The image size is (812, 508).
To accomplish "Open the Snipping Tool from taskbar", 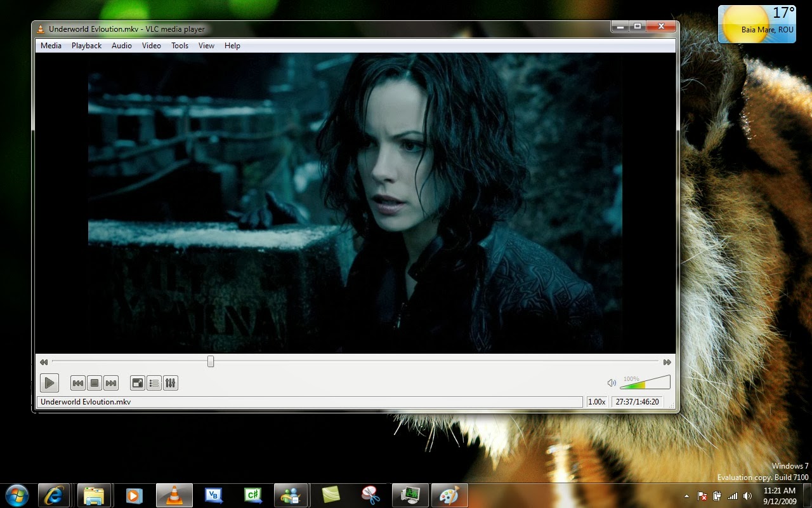I will [371, 495].
